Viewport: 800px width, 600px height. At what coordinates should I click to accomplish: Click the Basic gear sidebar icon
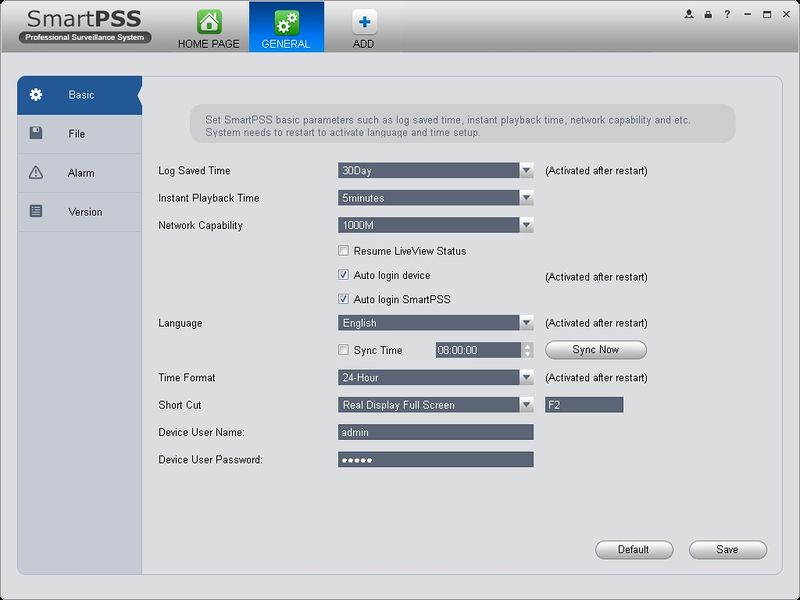pyautogui.click(x=36, y=94)
